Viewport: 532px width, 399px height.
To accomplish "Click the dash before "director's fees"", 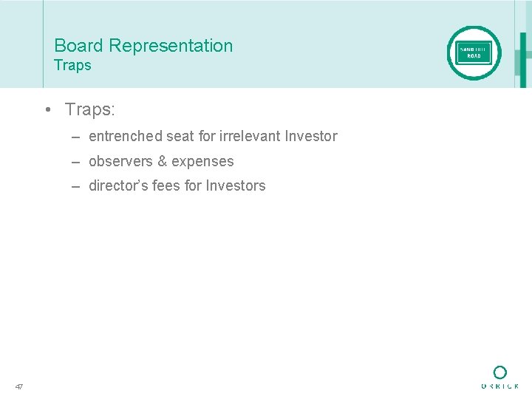I will coord(76,186).
